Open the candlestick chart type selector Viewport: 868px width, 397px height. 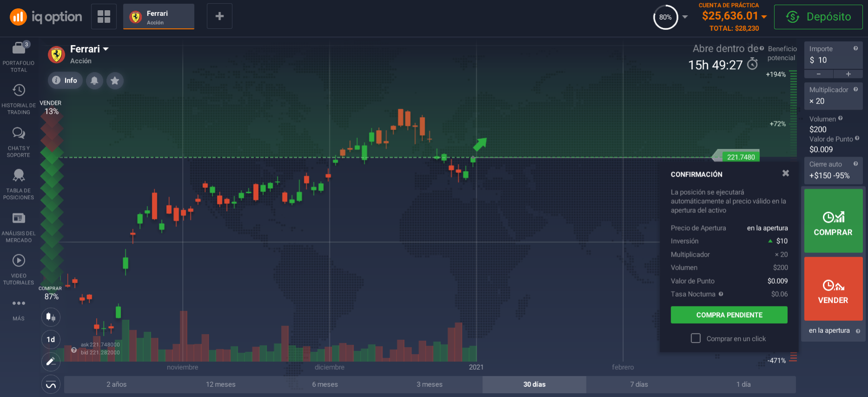(51, 317)
